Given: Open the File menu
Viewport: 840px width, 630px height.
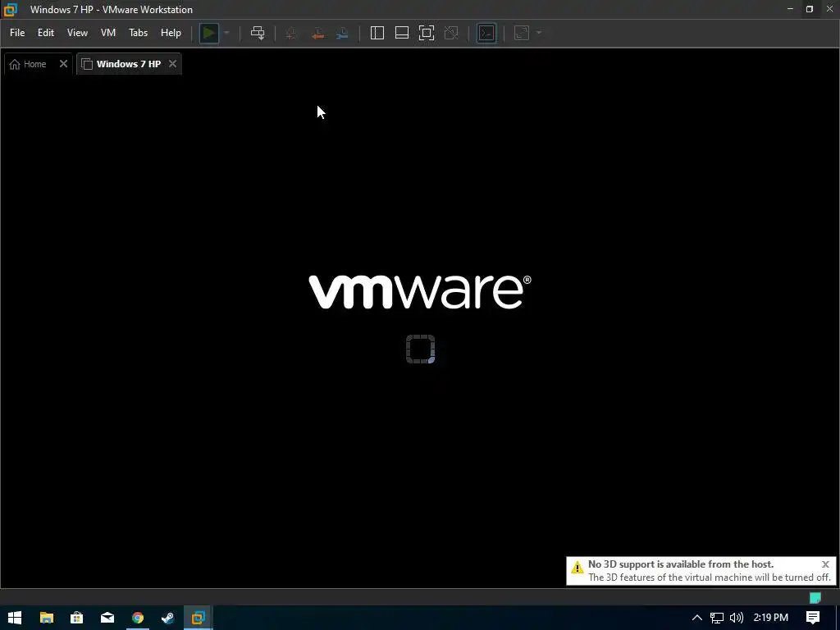Looking at the screenshot, I should (17, 33).
